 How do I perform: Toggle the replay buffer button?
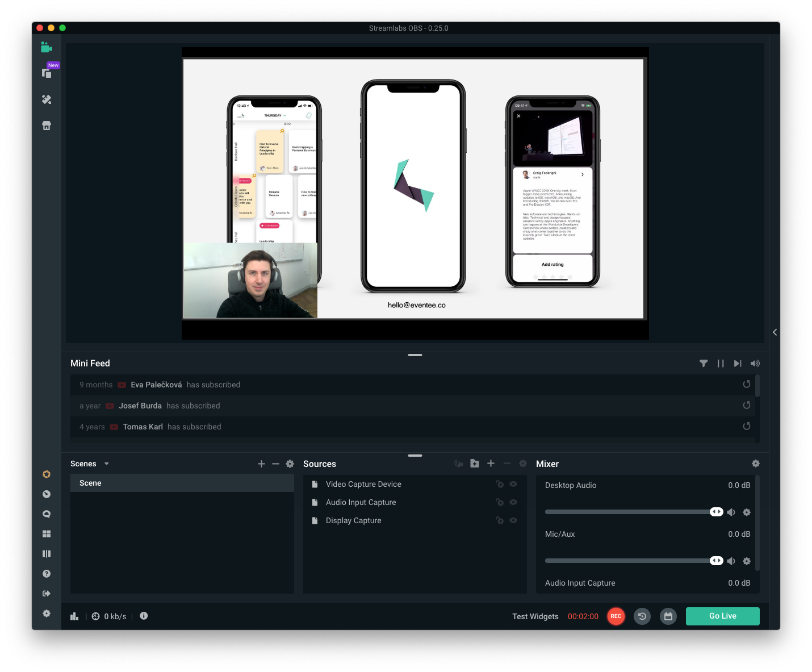coord(642,616)
